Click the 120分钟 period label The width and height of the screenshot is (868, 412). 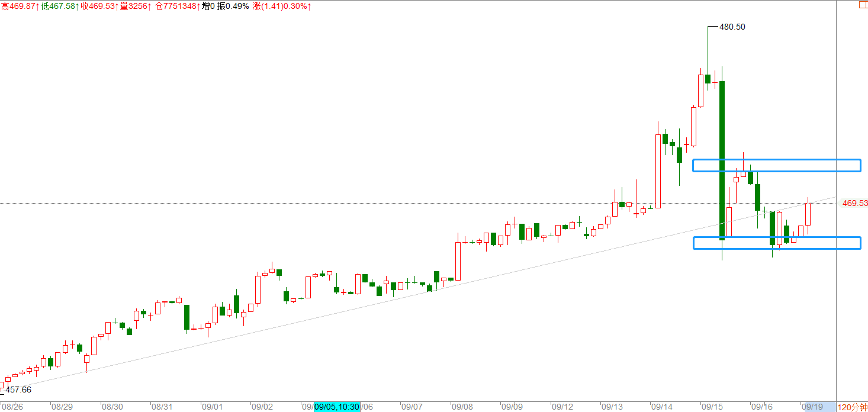click(x=853, y=407)
